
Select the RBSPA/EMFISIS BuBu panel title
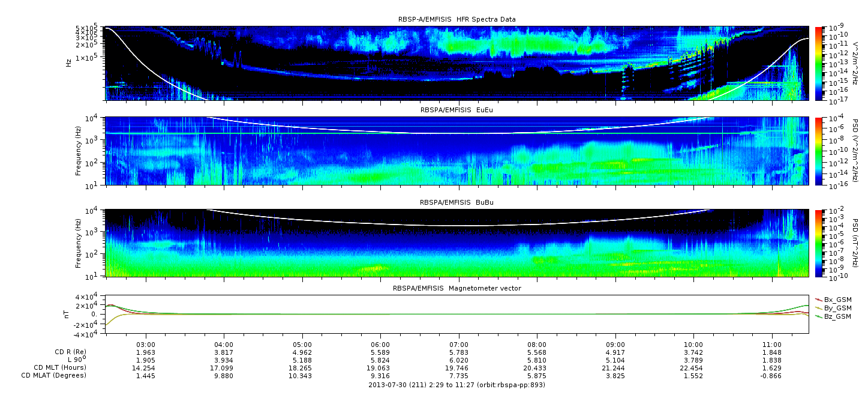456,202
